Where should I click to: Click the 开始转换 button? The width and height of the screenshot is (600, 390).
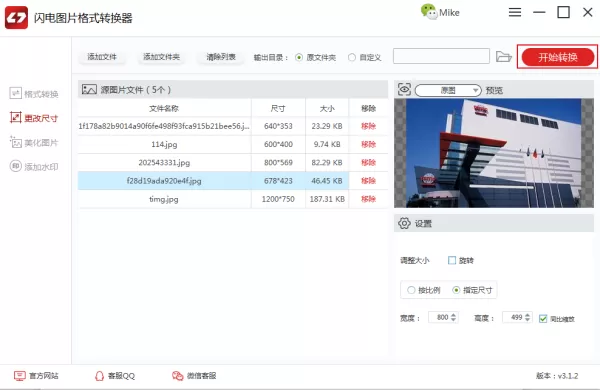click(x=558, y=57)
